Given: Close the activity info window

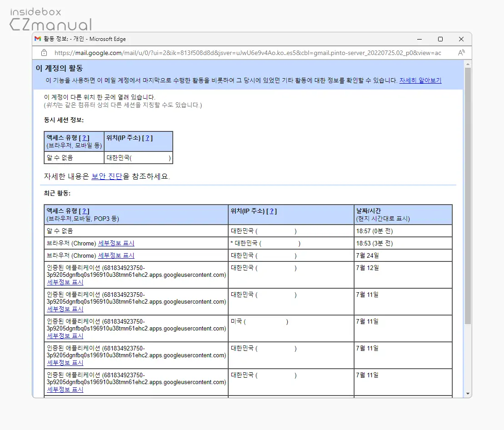Looking at the screenshot, I should (461, 39).
